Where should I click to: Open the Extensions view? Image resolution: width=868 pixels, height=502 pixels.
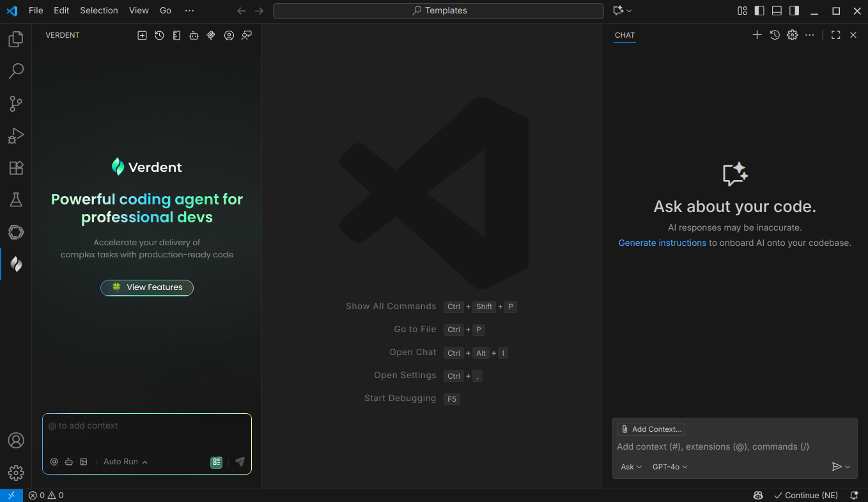(x=16, y=168)
